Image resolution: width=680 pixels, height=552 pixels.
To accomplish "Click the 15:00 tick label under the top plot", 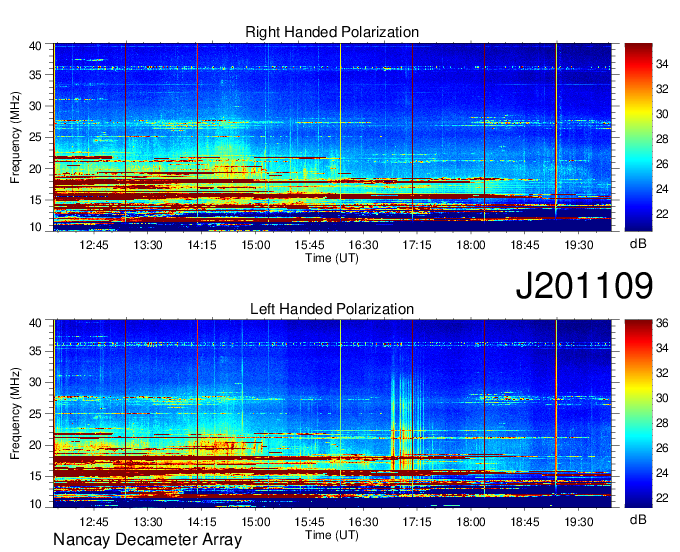I will click(x=255, y=245).
